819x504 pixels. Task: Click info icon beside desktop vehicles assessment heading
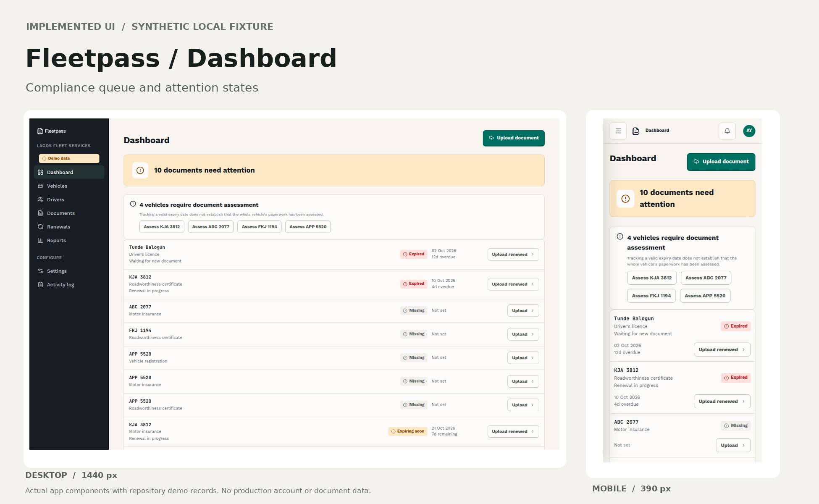(x=133, y=204)
